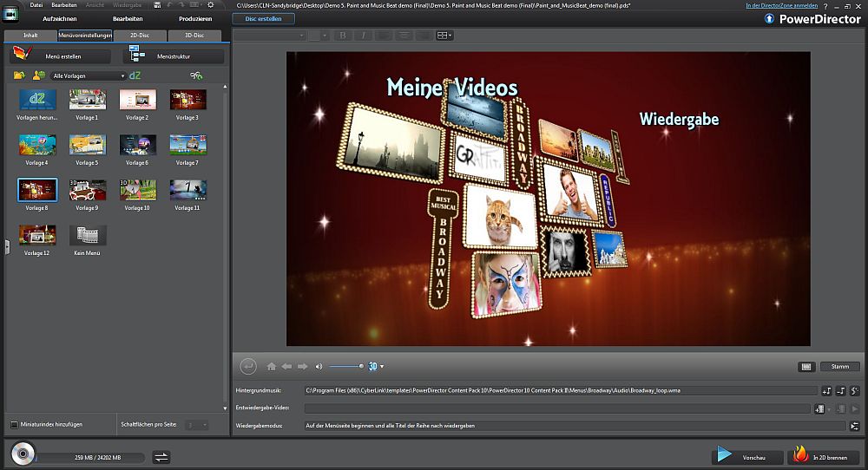Click the music trim settings icon

coord(855,391)
